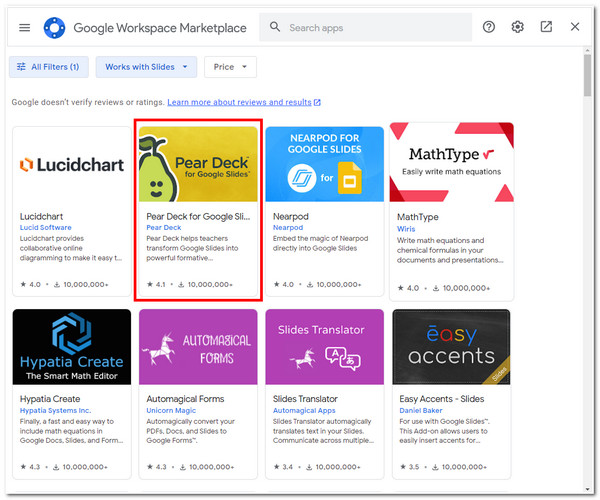Click the Google Workspace Marketplace logo
The image size is (600, 500).
click(x=54, y=28)
